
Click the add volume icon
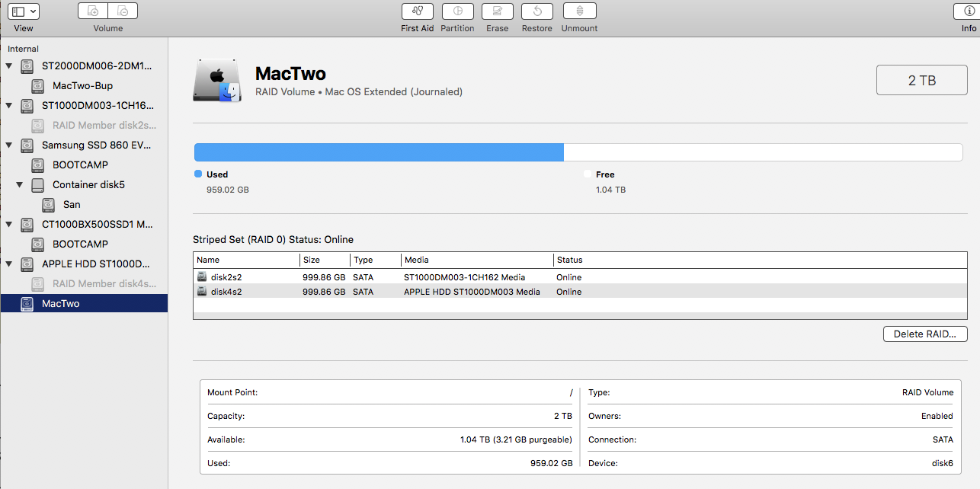[93, 11]
